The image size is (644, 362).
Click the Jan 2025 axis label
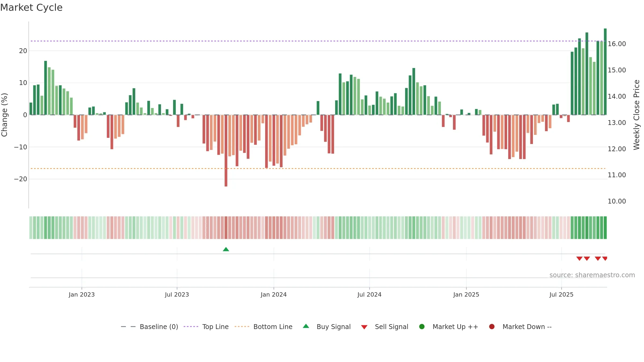pyautogui.click(x=466, y=294)
